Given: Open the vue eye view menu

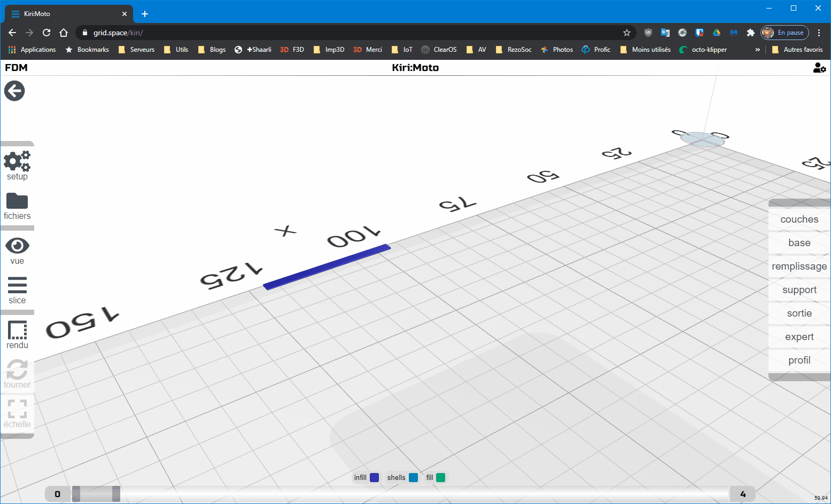Looking at the screenshot, I should point(17,251).
